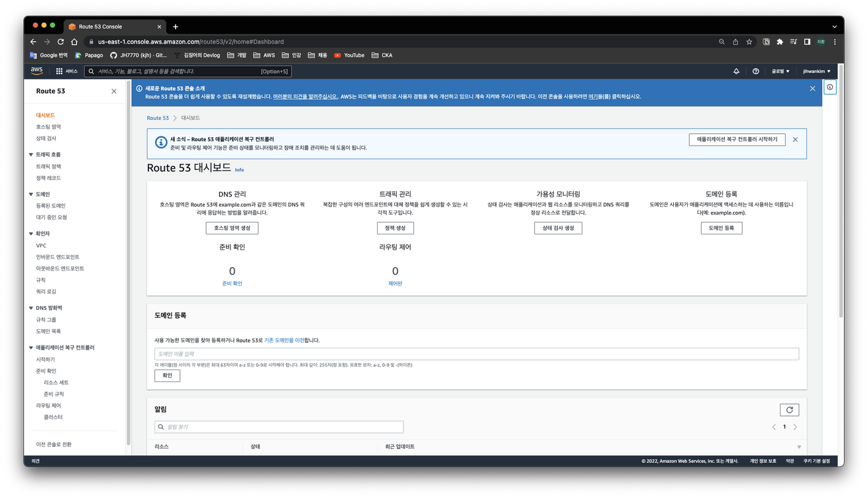Click the AWS logo home icon
This screenshot has height=498, width=868.
tap(36, 71)
